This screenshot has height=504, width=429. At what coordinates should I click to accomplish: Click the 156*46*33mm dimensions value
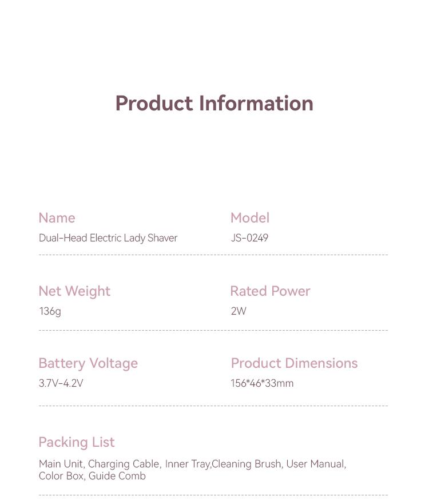tap(262, 383)
